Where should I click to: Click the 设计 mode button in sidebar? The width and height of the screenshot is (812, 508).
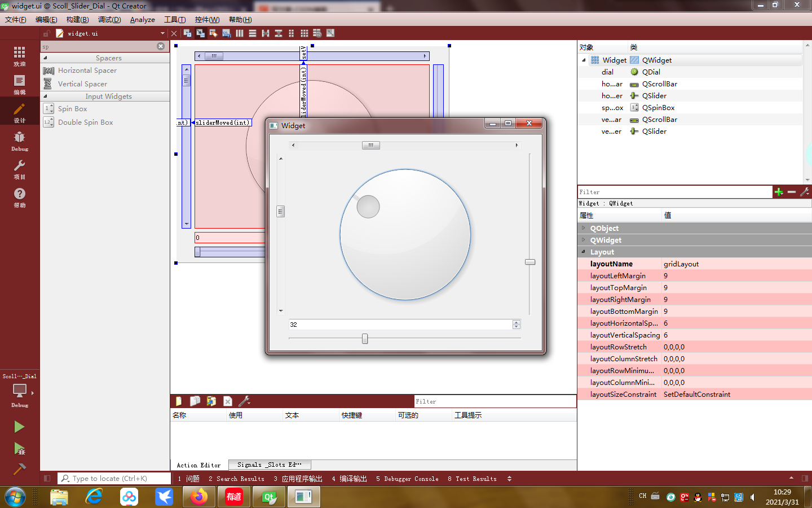pos(19,111)
